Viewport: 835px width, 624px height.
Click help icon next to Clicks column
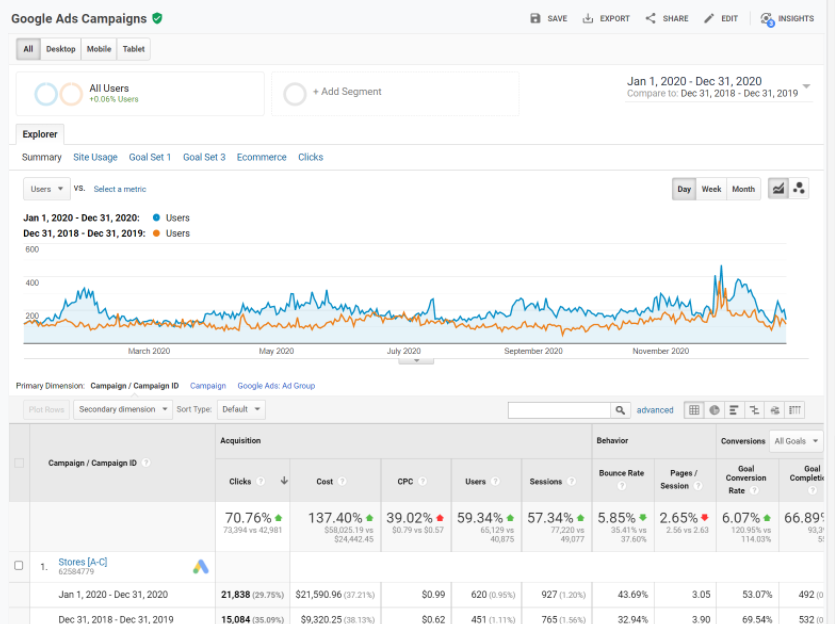[260, 481]
